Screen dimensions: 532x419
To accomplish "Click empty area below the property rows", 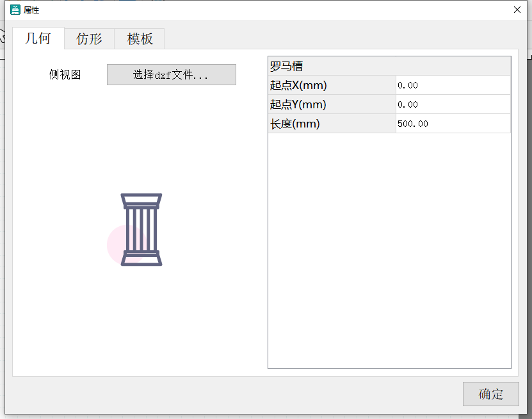I will click(x=389, y=250).
